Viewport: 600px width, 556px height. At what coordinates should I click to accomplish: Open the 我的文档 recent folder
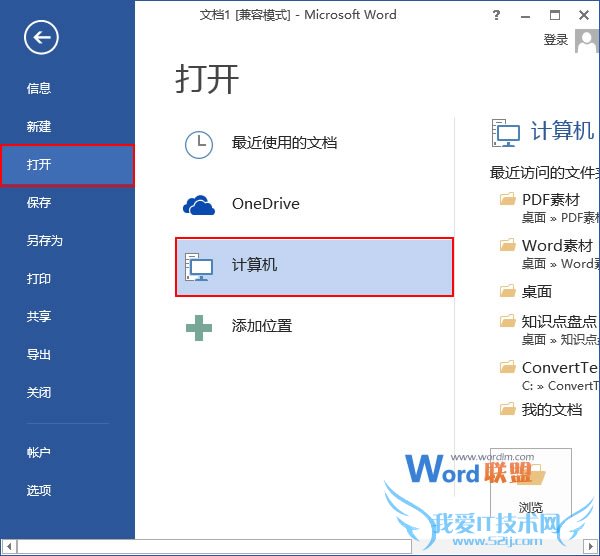tap(552, 409)
